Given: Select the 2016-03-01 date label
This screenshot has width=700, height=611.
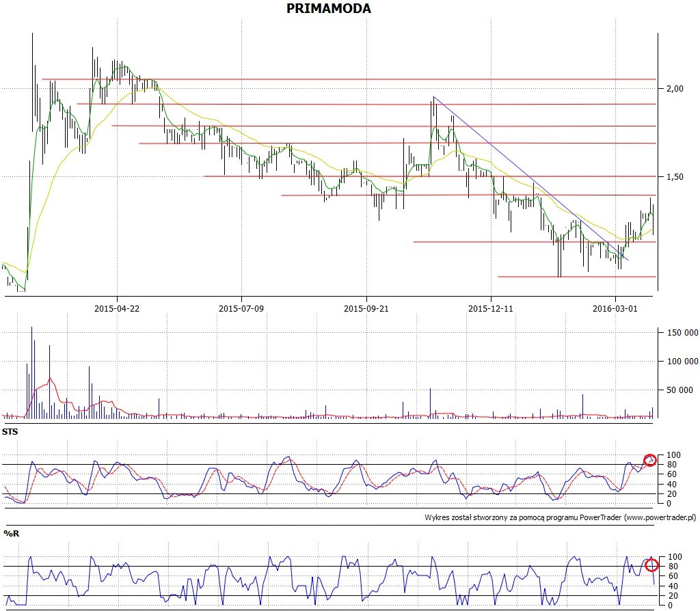Looking at the screenshot, I should 615,308.
